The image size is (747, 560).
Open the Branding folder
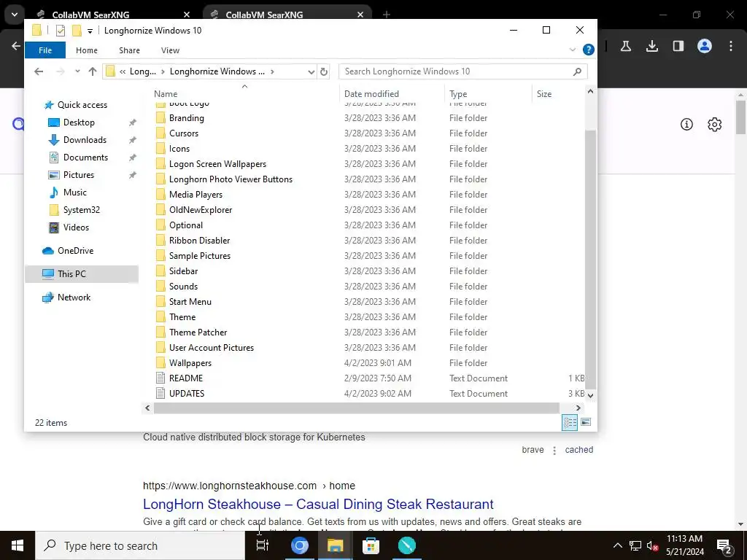[x=186, y=118]
